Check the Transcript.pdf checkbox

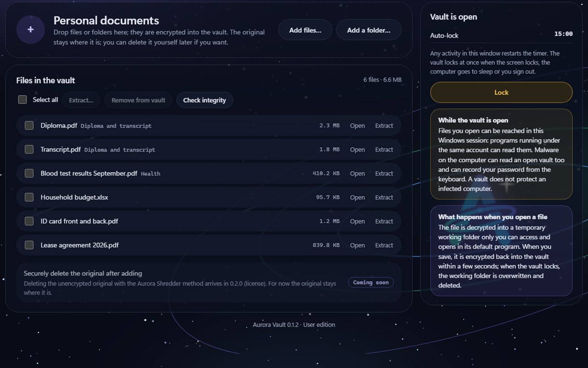point(29,149)
